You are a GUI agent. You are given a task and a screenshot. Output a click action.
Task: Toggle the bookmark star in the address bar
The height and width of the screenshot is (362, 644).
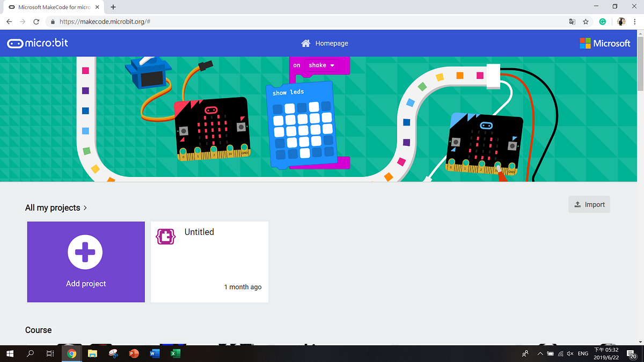click(586, 21)
